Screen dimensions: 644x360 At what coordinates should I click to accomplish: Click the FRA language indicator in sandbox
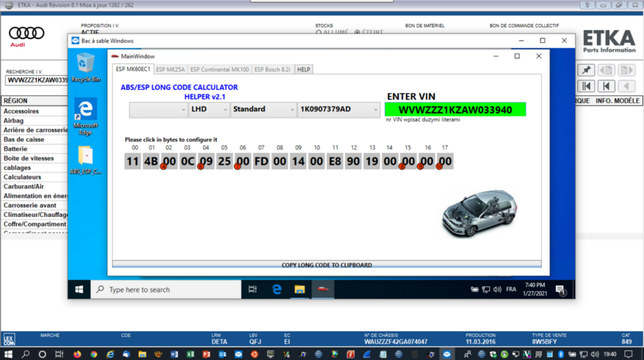tap(511, 289)
